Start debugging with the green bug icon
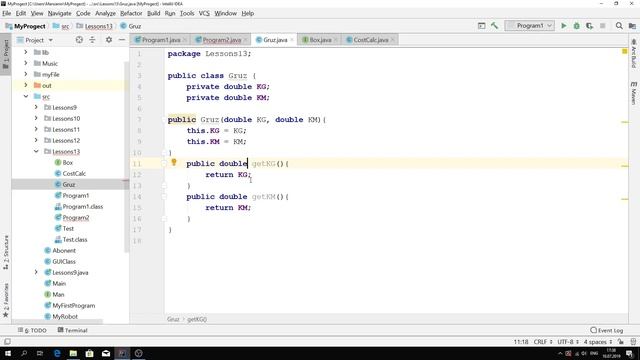640x360 pixels. (576, 26)
